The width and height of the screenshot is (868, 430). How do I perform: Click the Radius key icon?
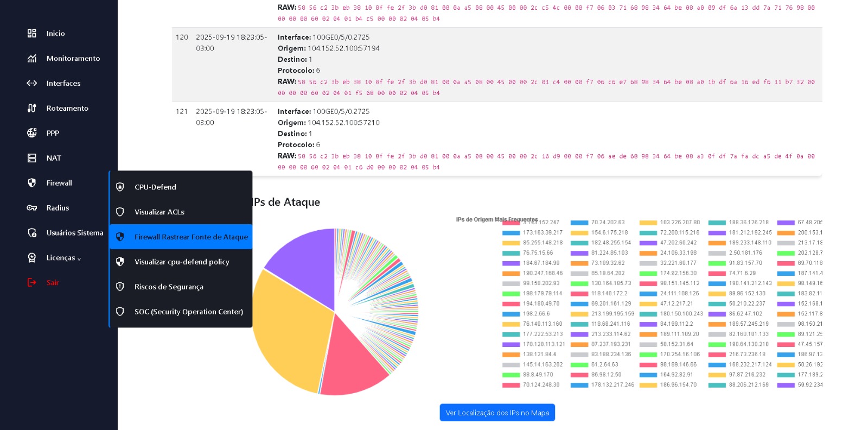pos(32,208)
